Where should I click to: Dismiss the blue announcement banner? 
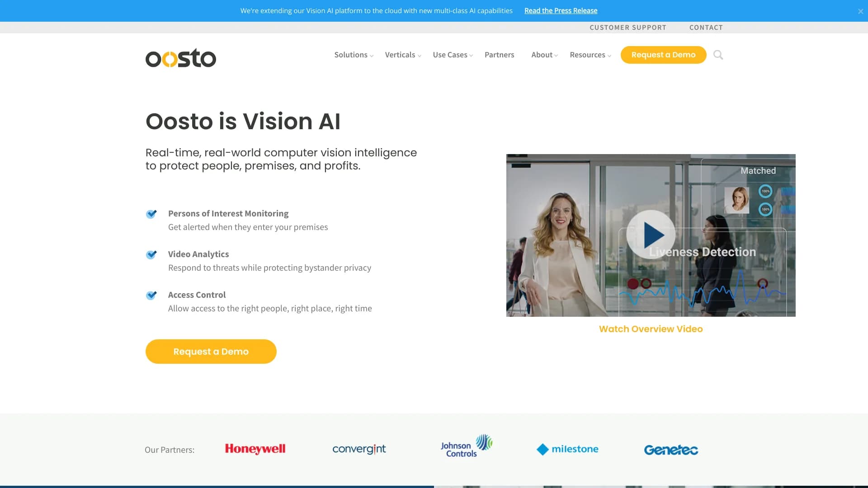pyautogui.click(x=860, y=11)
